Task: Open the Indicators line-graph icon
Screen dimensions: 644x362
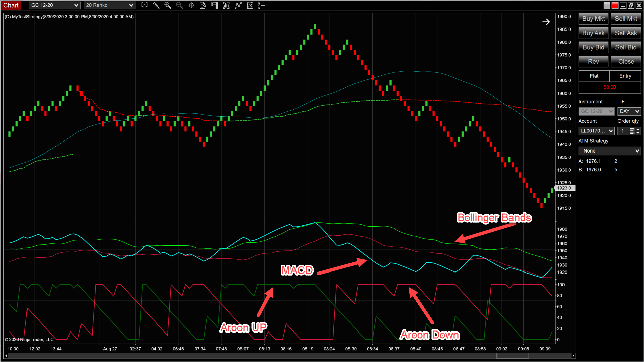Action: pyautogui.click(x=238, y=5)
